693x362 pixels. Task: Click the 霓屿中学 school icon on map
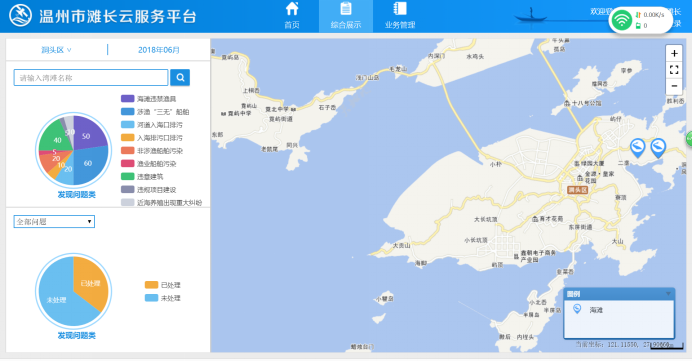(x=224, y=114)
